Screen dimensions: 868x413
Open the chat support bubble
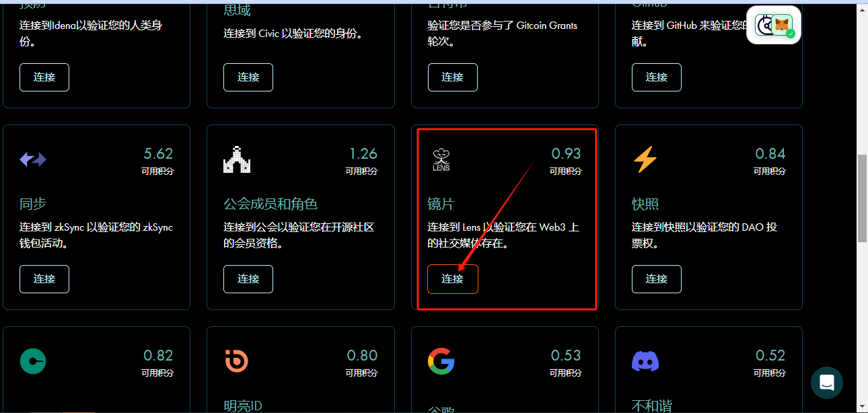(x=827, y=383)
